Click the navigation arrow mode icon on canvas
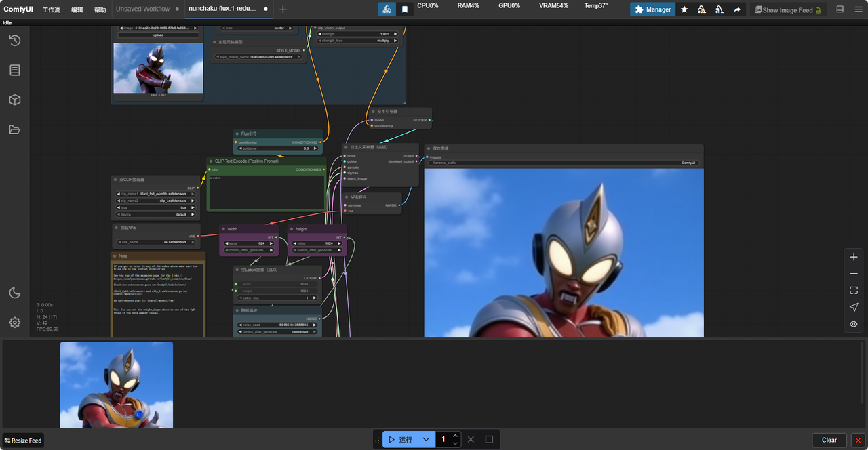 click(x=854, y=307)
